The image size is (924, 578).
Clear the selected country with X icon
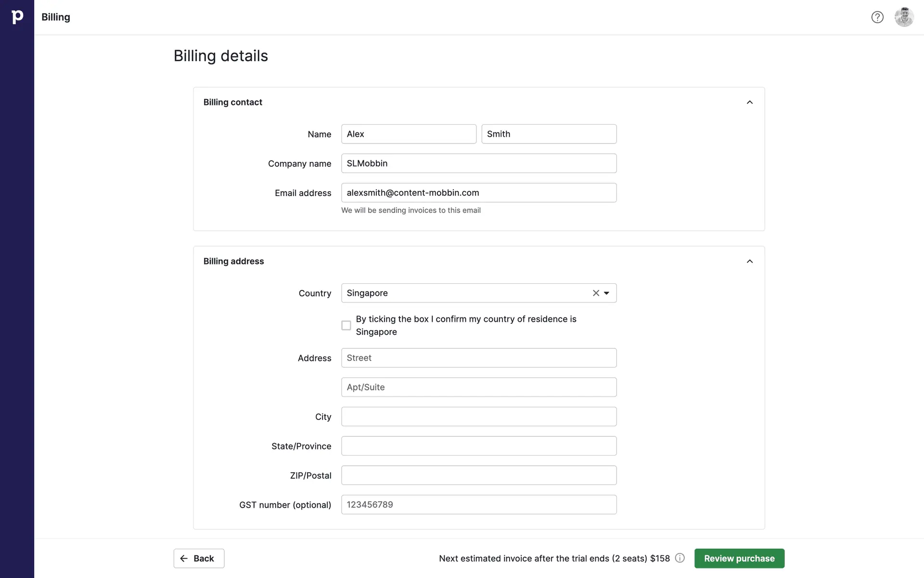[596, 293]
